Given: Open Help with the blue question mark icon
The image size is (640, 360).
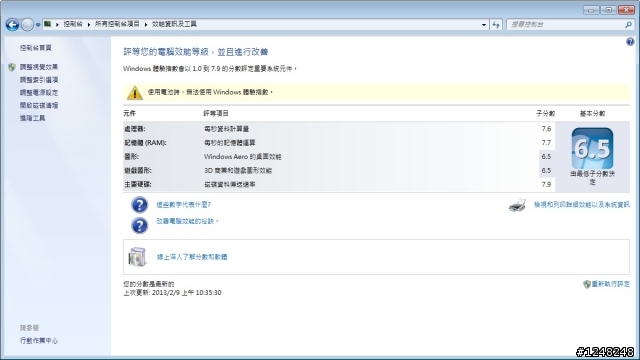Looking at the screenshot, I should coord(630,42).
